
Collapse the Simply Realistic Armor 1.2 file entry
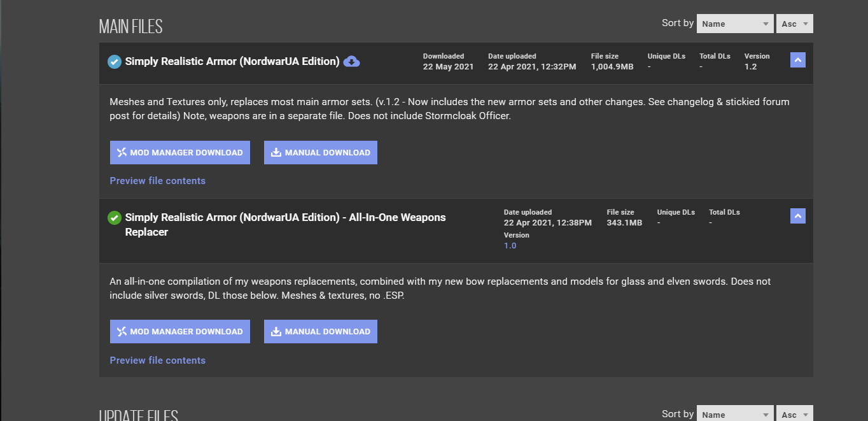[798, 60]
